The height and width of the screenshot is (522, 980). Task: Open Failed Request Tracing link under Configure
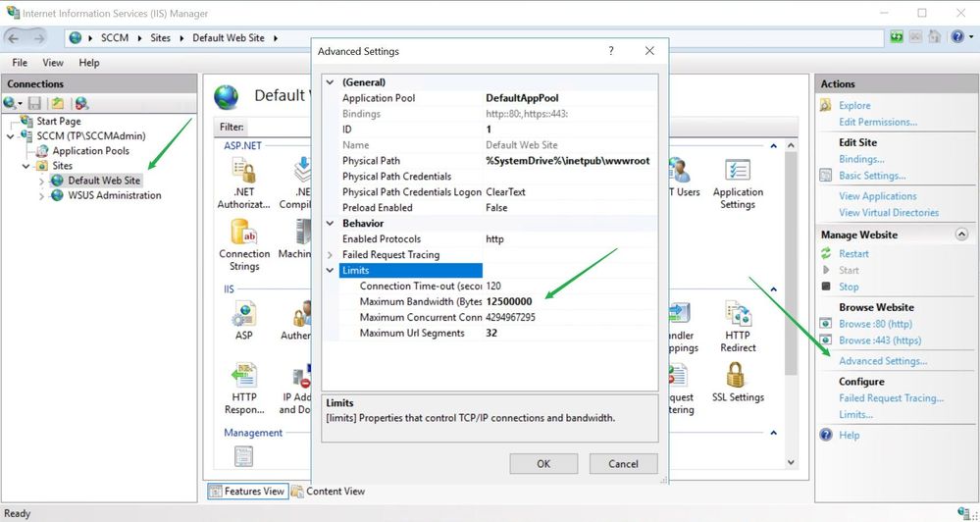[x=891, y=397]
